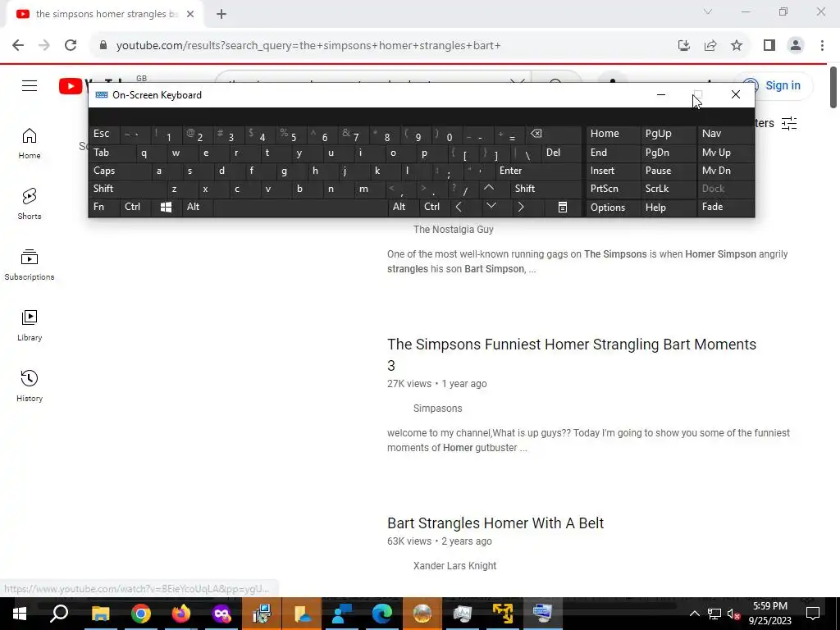The image size is (840, 630).
Task: Click the install app icon in address bar
Action: (x=683, y=45)
